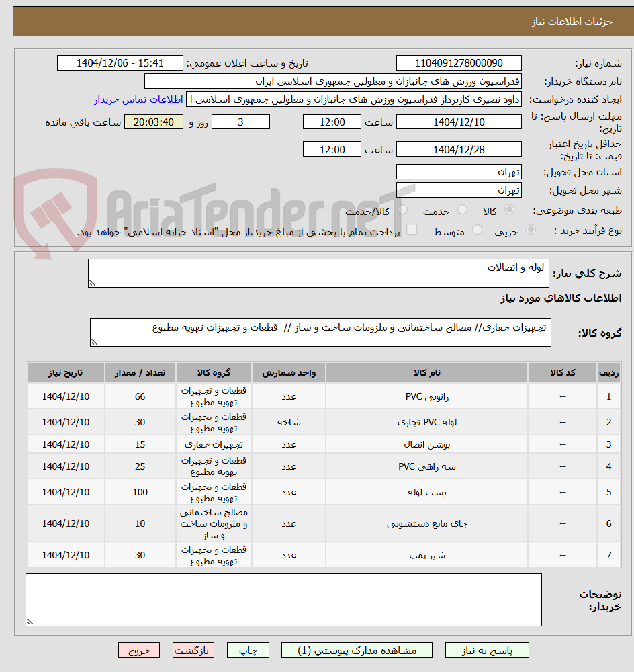
Task: Click the پاسخ به نیاز button
Action: (x=487, y=650)
